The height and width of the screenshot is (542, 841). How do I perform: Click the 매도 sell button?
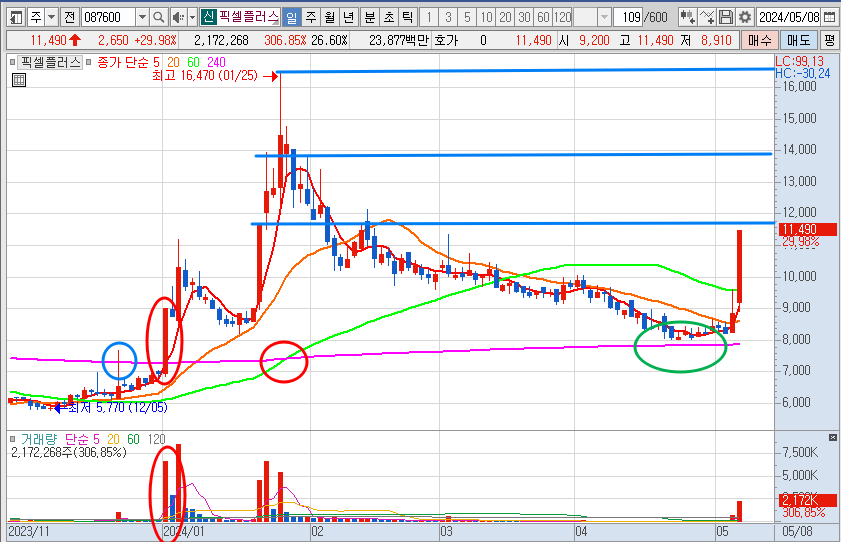tap(798, 40)
